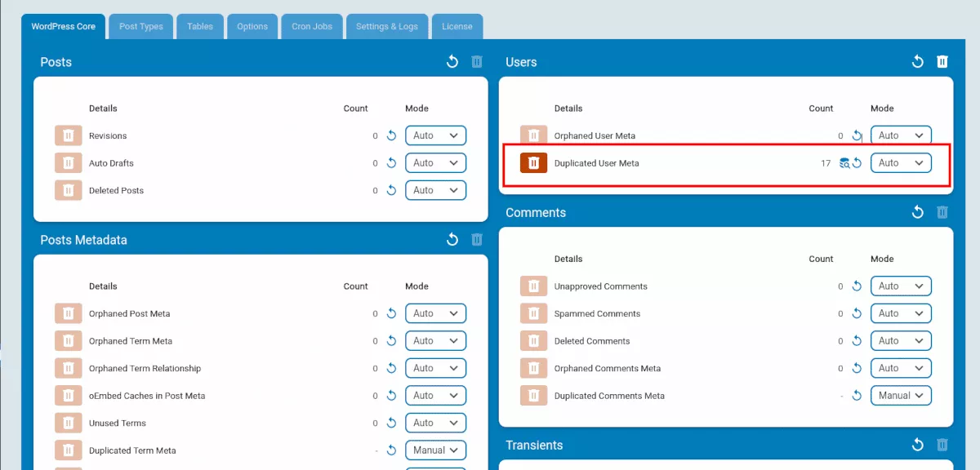Click the Orphaned Comments Meta label

608,369
